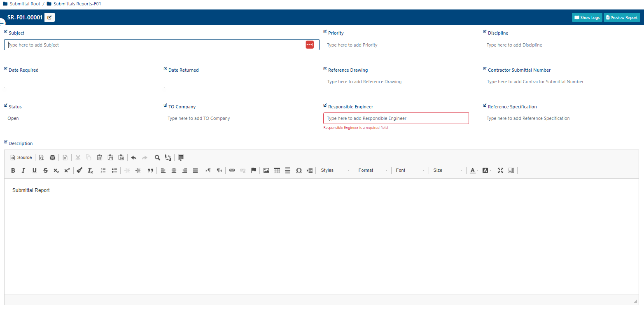644x309 pixels.
Task: Click the Print icon in editor toolbar
Action: point(52,157)
